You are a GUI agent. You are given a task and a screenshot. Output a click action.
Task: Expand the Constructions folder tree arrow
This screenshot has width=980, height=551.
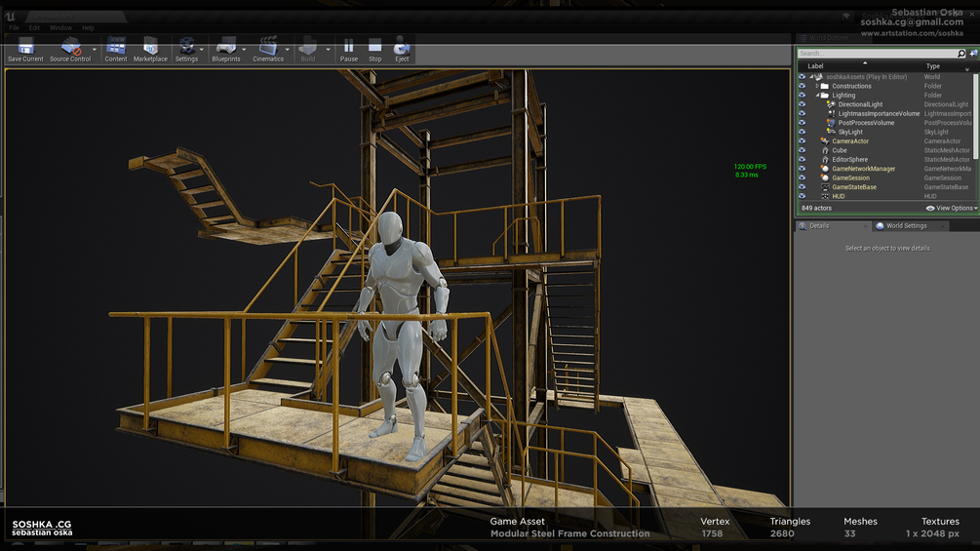point(817,86)
